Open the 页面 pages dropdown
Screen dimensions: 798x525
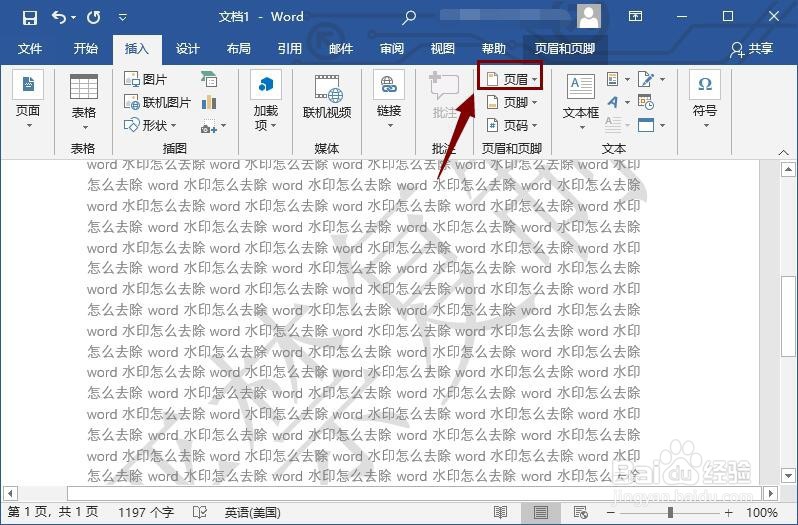pos(28,100)
